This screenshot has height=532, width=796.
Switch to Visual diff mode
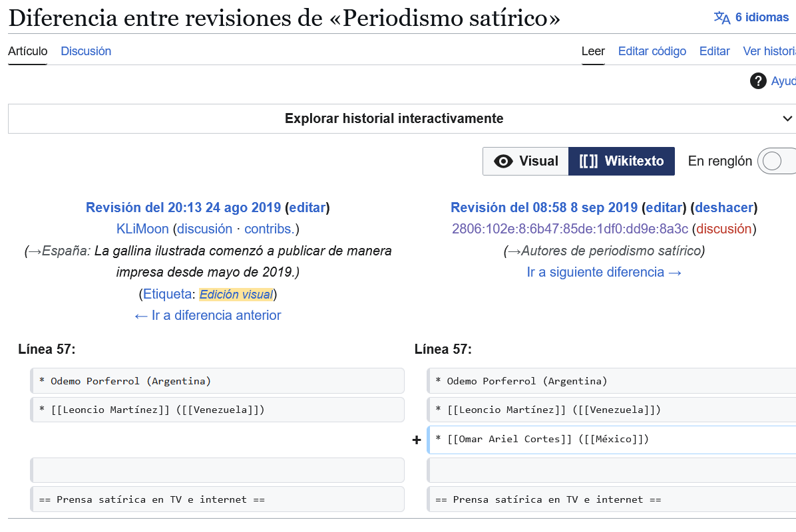tap(525, 162)
